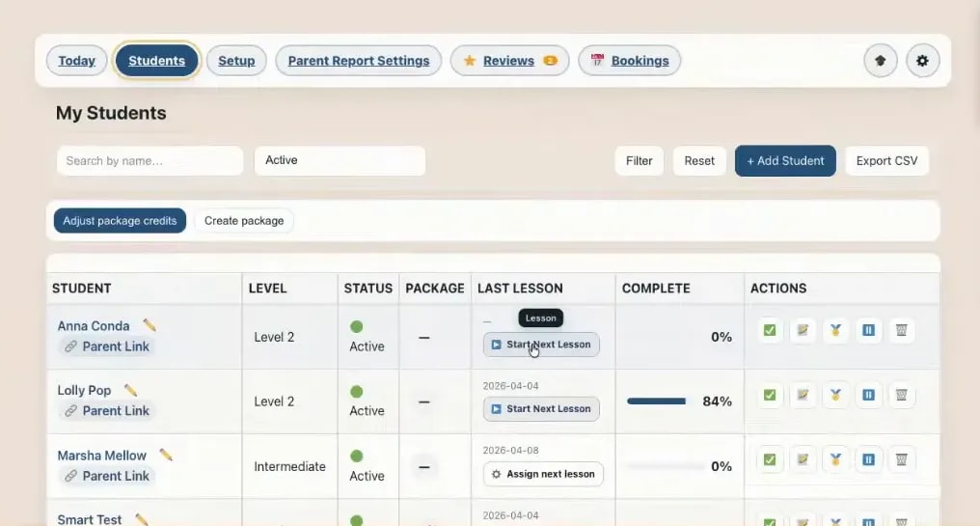The height and width of the screenshot is (526, 980).
Task: Pause student Marsha Mellow with pause icon
Action: click(x=869, y=459)
